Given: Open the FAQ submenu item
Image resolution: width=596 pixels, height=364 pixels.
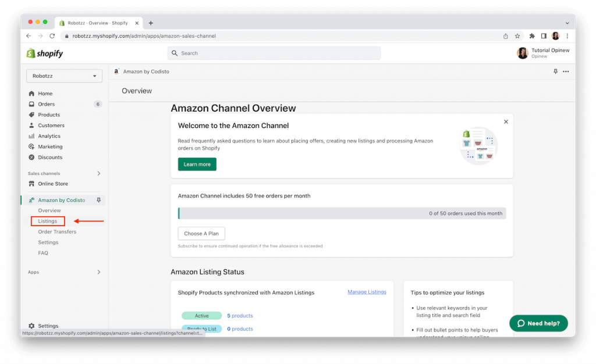Looking at the screenshot, I should tap(43, 253).
